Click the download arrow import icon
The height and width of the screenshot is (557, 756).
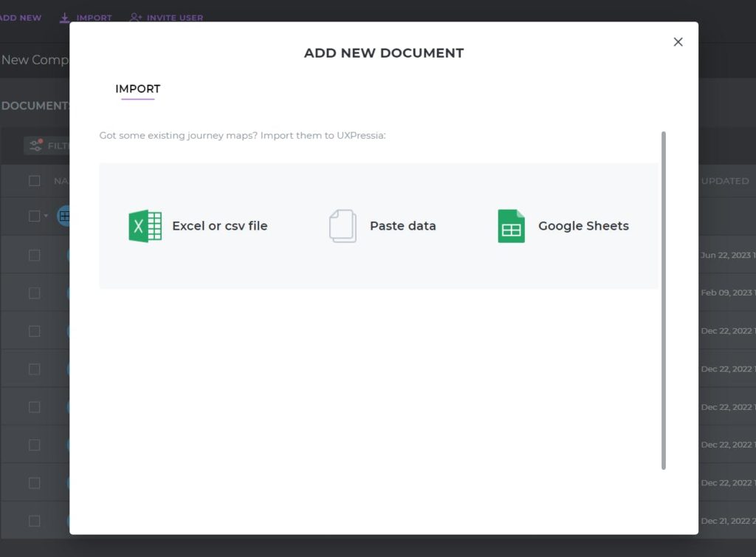pyautogui.click(x=64, y=18)
